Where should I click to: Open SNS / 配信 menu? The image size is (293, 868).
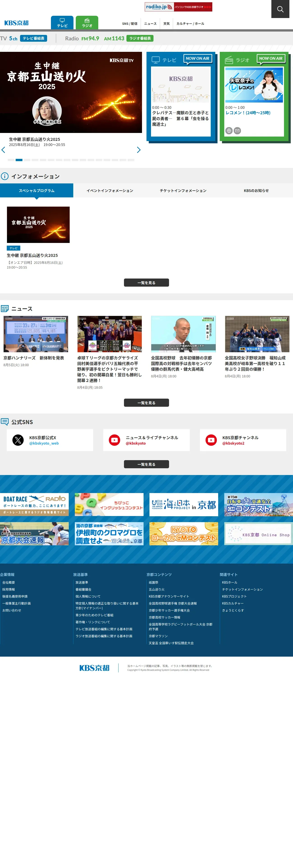[x=130, y=24]
